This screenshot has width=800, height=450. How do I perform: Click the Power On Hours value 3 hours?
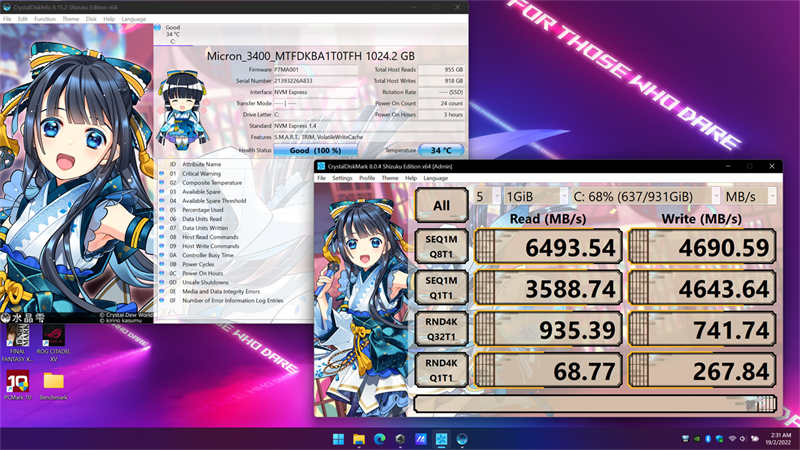tap(441, 114)
